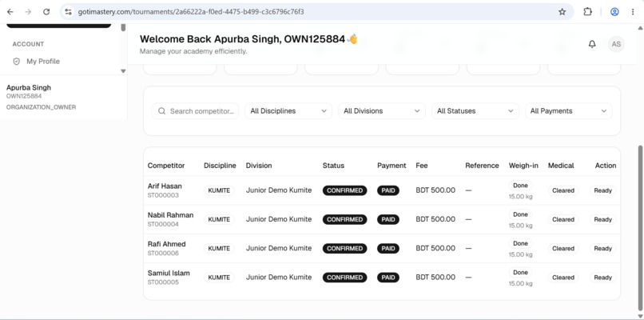Image resolution: width=644 pixels, height=320 pixels.
Task: Click Cleared medical badge for Samiul Islam
Action: pos(563,278)
